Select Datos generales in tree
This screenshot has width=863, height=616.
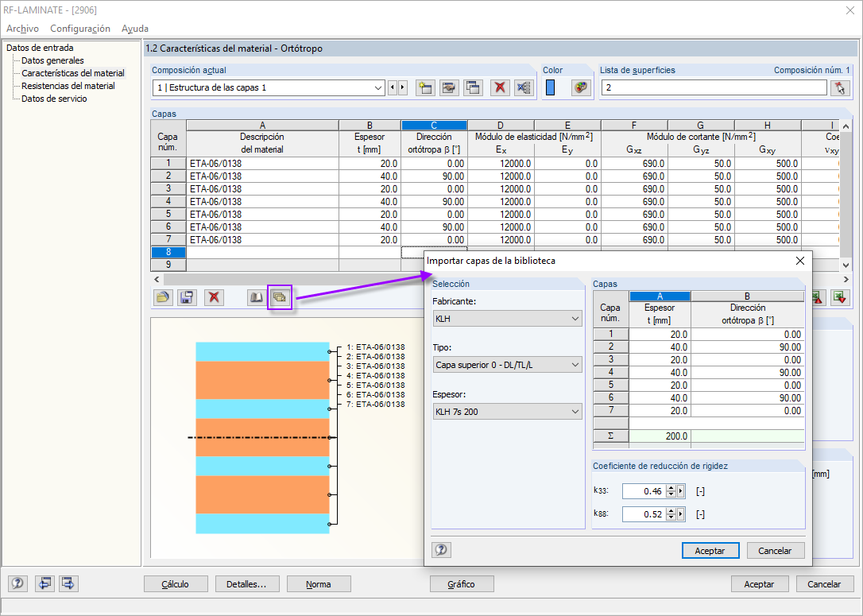(52, 60)
